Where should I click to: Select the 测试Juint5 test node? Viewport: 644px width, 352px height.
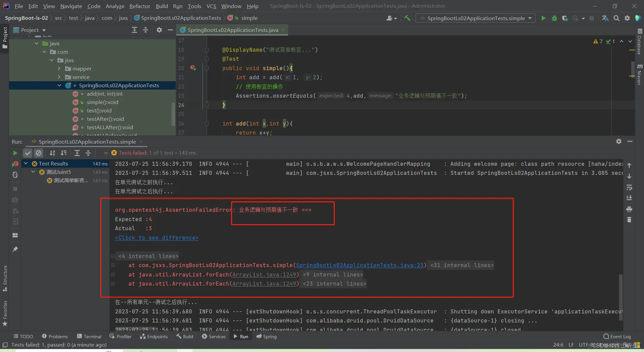[59, 172]
